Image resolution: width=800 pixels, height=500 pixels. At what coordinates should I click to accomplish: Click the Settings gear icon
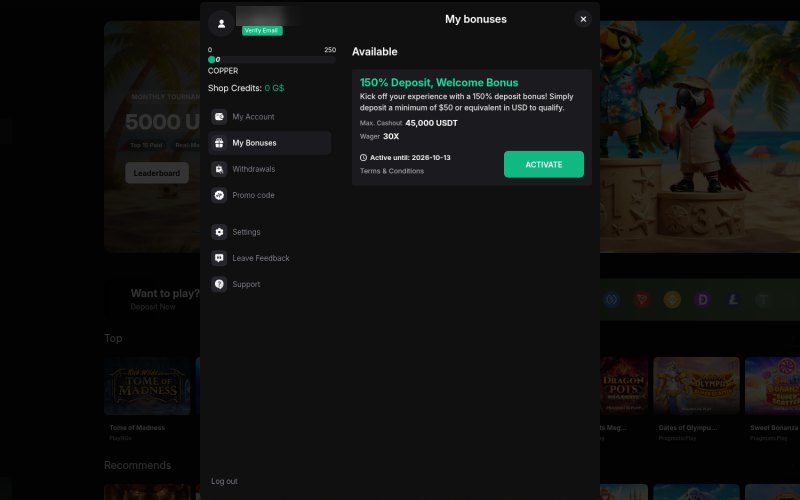click(x=219, y=232)
